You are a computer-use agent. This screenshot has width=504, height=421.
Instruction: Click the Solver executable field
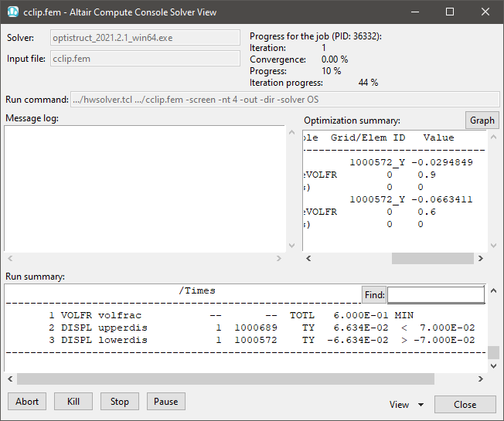[145, 38]
